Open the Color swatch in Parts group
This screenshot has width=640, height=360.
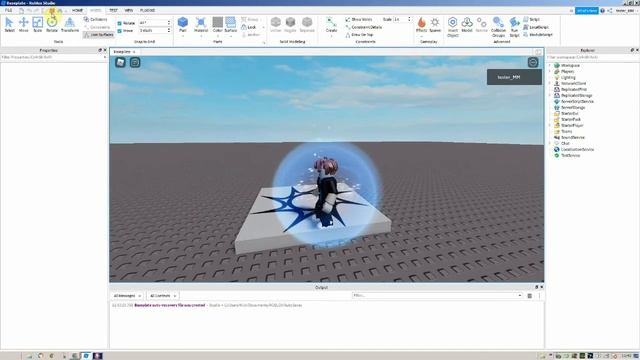coord(218,22)
